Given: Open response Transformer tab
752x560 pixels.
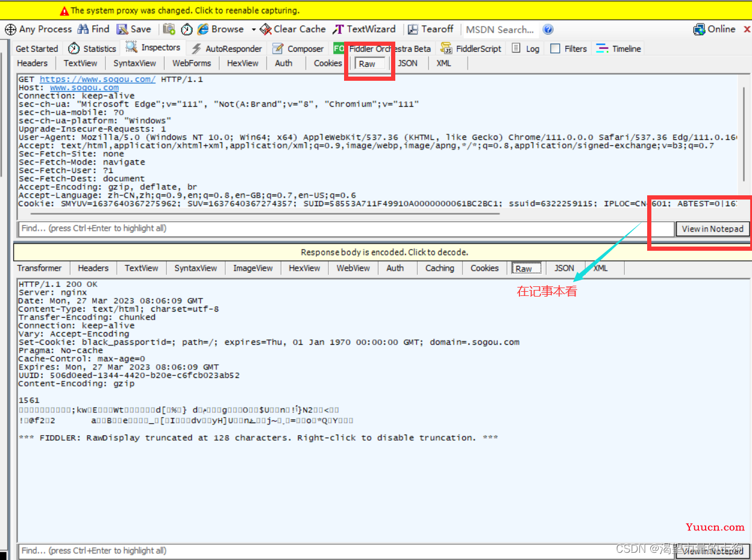Looking at the screenshot, I should (39, 268).
